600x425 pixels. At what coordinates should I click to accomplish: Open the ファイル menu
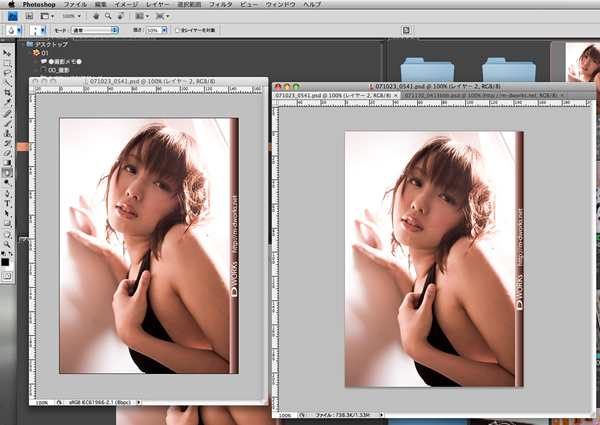75,5
